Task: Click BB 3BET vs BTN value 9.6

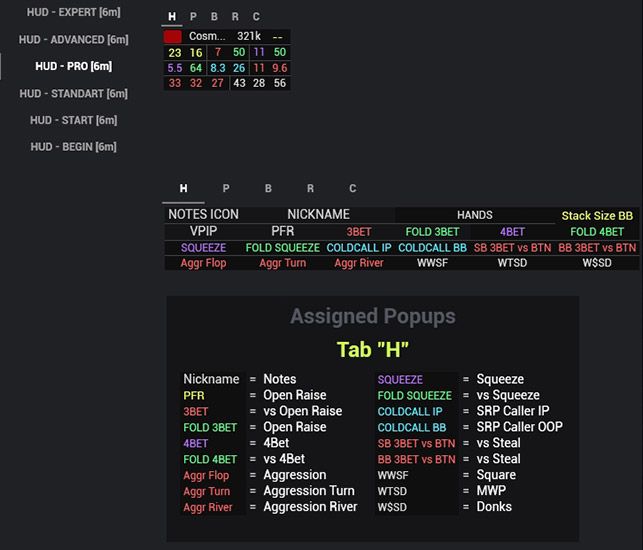Action: 280,68
